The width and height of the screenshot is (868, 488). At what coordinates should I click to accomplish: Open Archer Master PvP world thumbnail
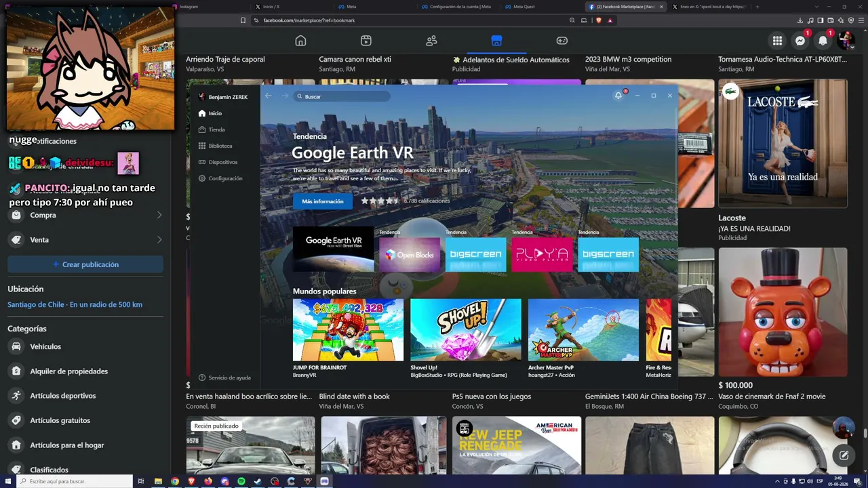(583, 330)
